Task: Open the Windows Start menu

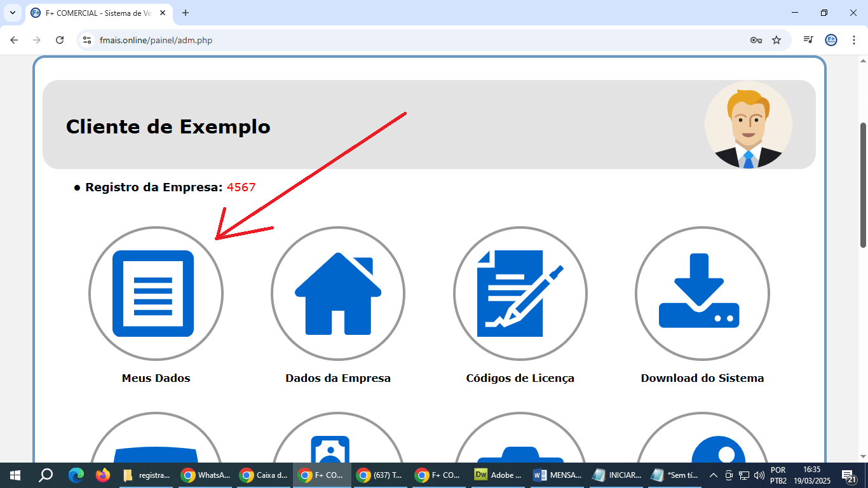Action: pos(15,475)
